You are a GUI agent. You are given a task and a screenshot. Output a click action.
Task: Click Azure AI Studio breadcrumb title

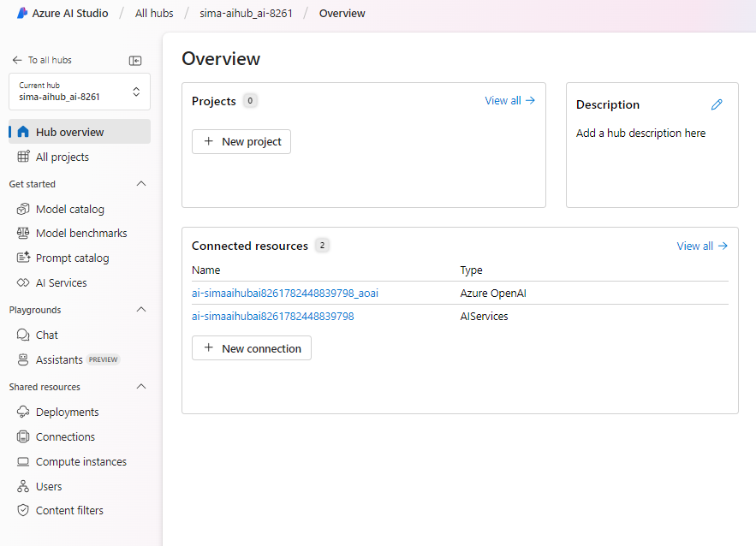click(x=70, y=14)
